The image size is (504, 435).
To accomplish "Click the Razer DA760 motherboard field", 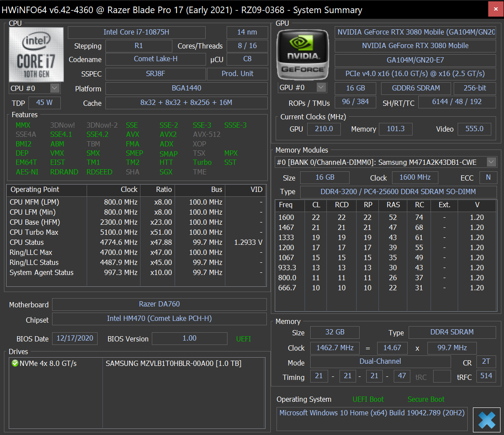I will click(x=159, y=304).
